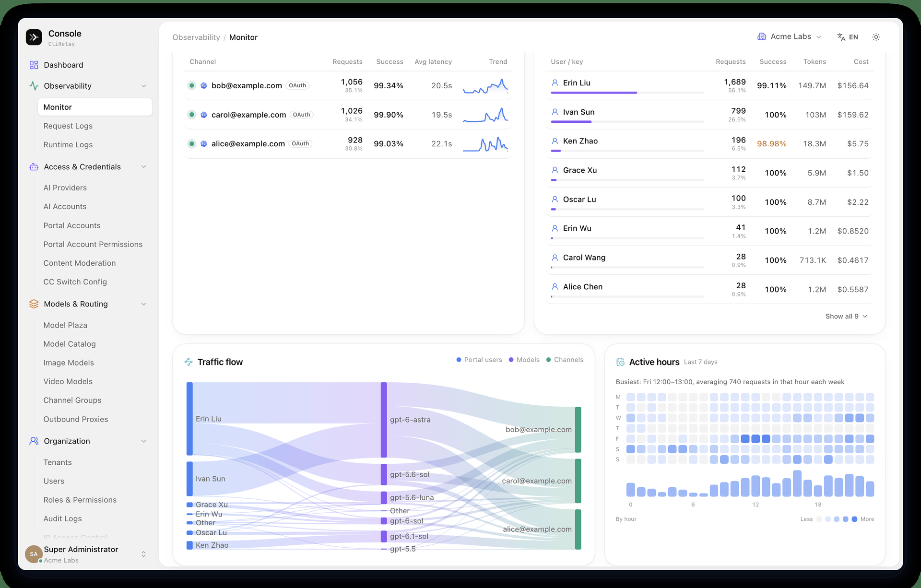This screenshot has height=588, width=921.
Task: Click the Access & Credentials robot icon
Action: tap(34, 167)
